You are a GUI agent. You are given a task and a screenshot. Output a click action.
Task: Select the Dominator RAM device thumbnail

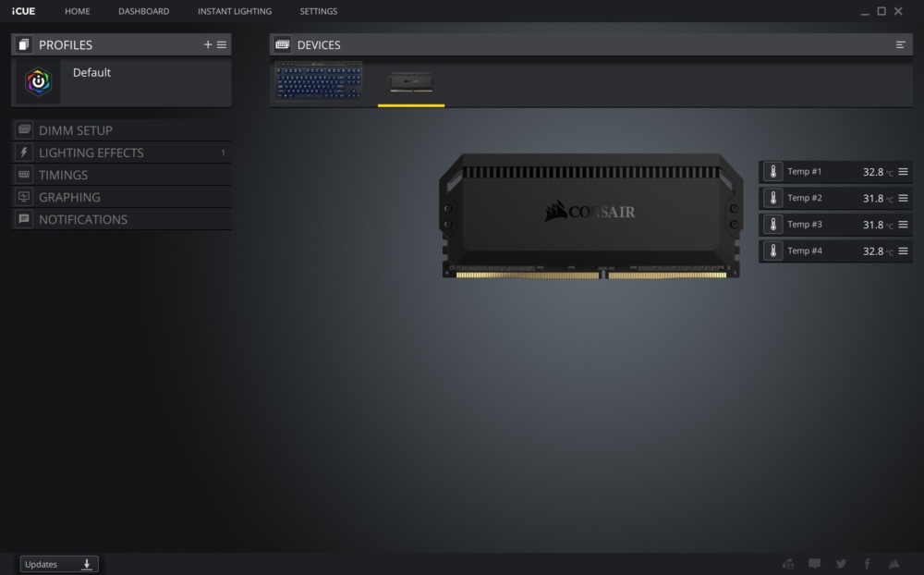411,82
